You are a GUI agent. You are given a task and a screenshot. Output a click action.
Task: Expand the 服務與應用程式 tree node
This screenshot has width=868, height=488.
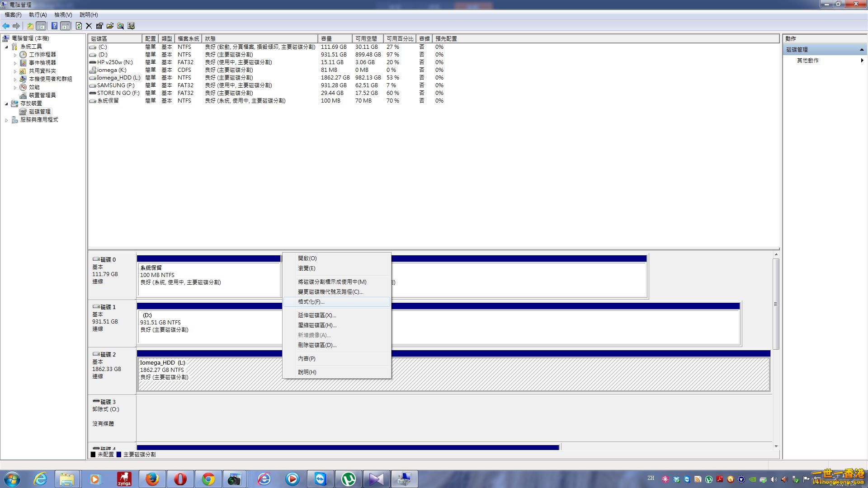[x=6, y=120]
